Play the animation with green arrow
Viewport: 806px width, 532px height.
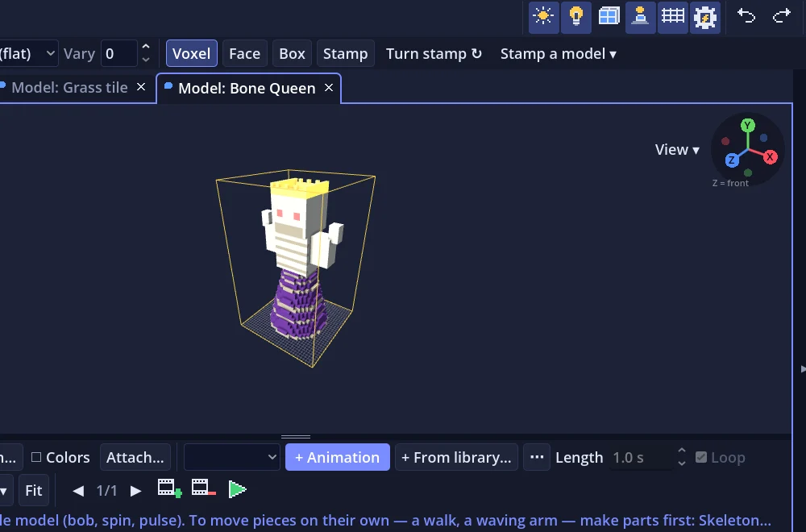(x=237, y=489)
